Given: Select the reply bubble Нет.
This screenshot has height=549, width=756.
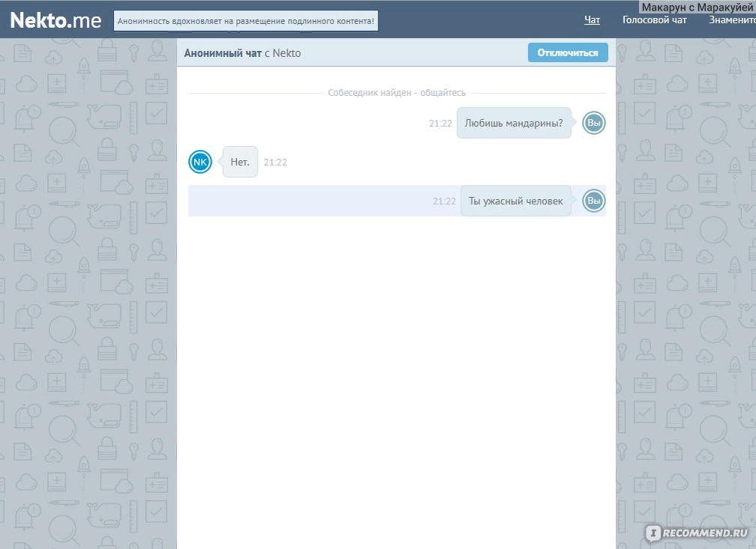Looking at the screenshot, I should pos(240,162).
